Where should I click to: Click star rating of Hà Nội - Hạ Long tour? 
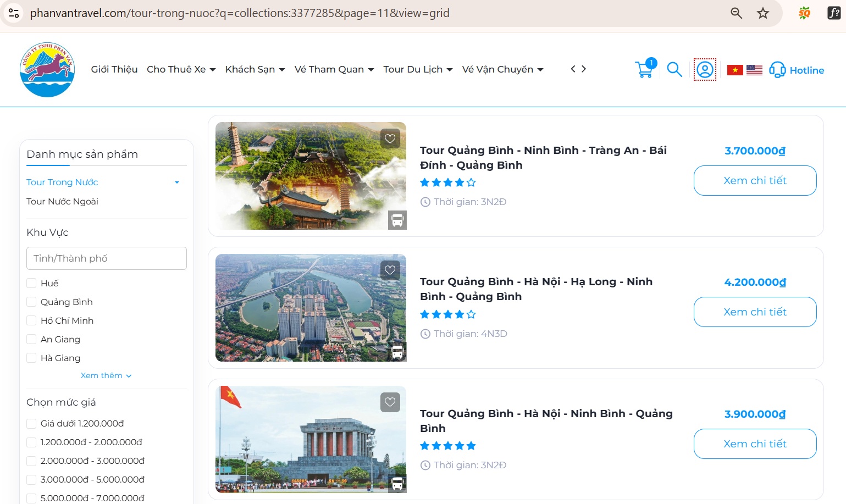click(448, 314)
